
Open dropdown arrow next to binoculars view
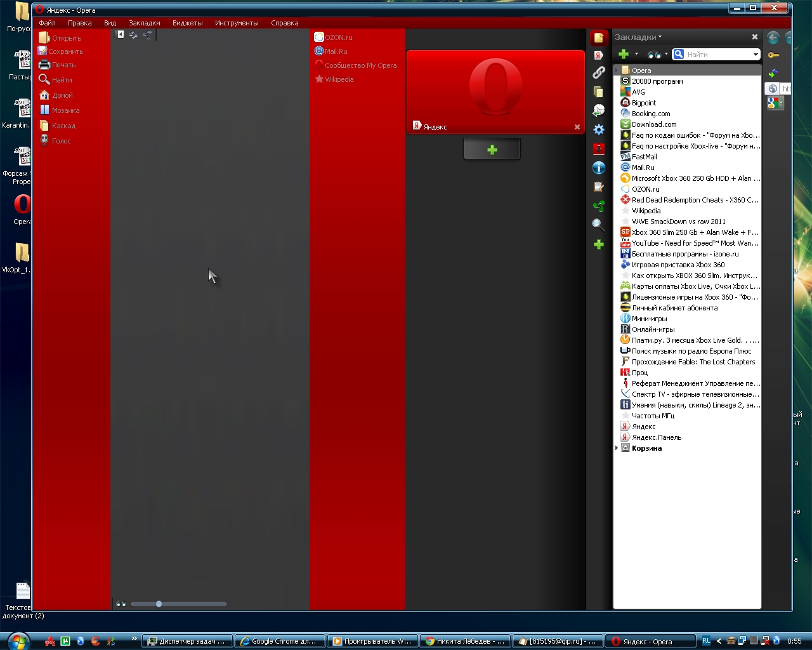point(666,55)
